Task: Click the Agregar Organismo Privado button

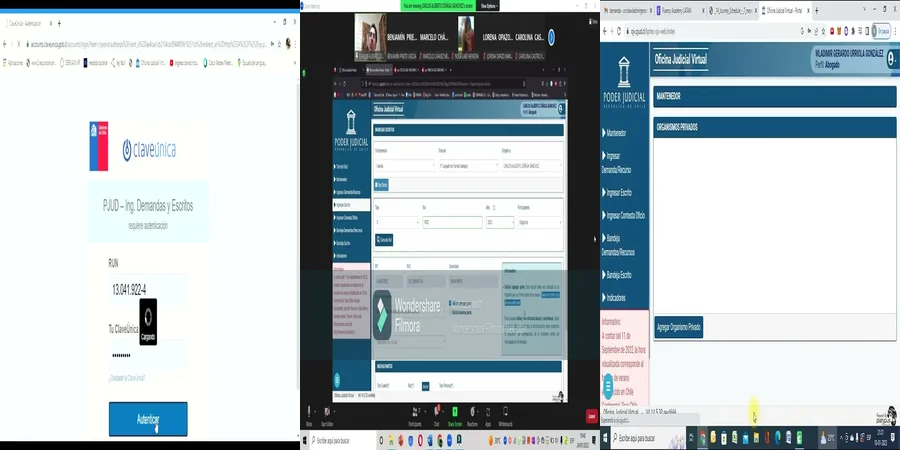Action: pos(678,327)
